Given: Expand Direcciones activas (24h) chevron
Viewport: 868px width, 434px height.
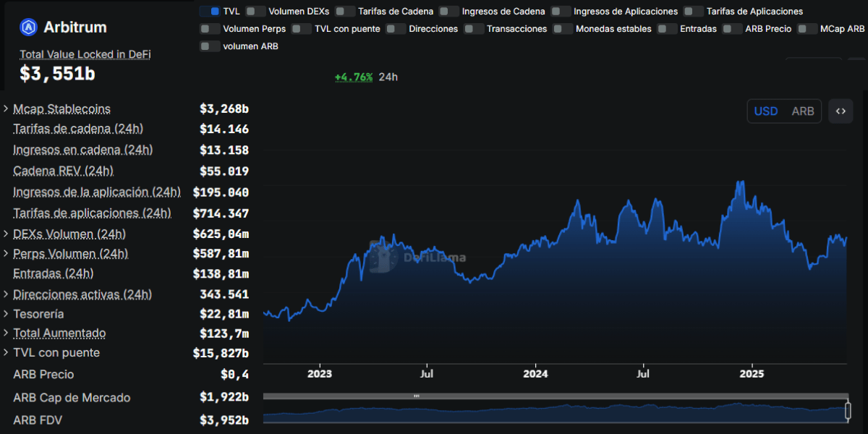Looking at the screenshot, I should coord(6,294).
